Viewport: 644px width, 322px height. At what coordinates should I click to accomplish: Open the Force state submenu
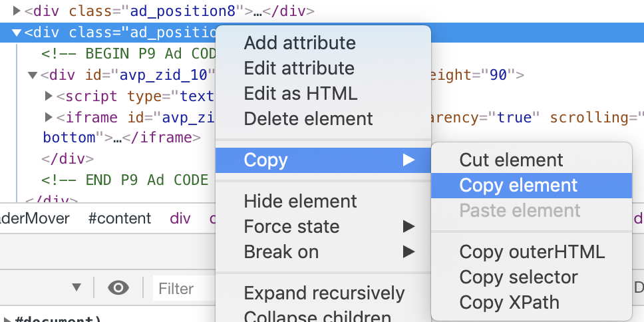click(x=323, y=227)
